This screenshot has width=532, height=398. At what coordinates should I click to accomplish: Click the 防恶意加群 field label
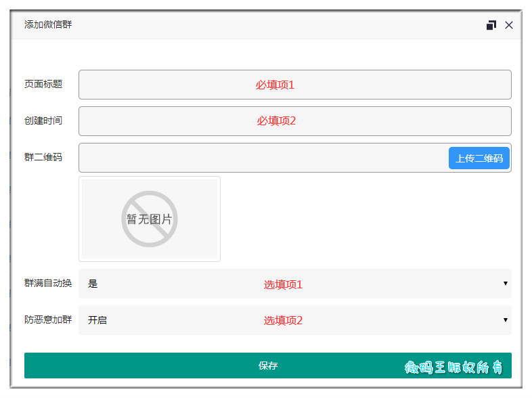pyautogui.click(x=48, y=319)
